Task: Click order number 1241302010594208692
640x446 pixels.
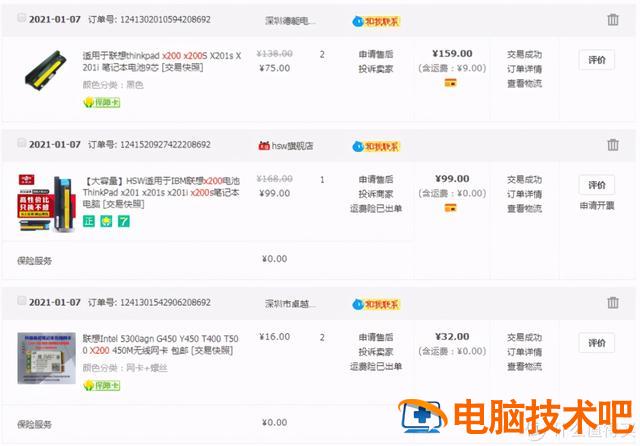Action: pos(165,19)
